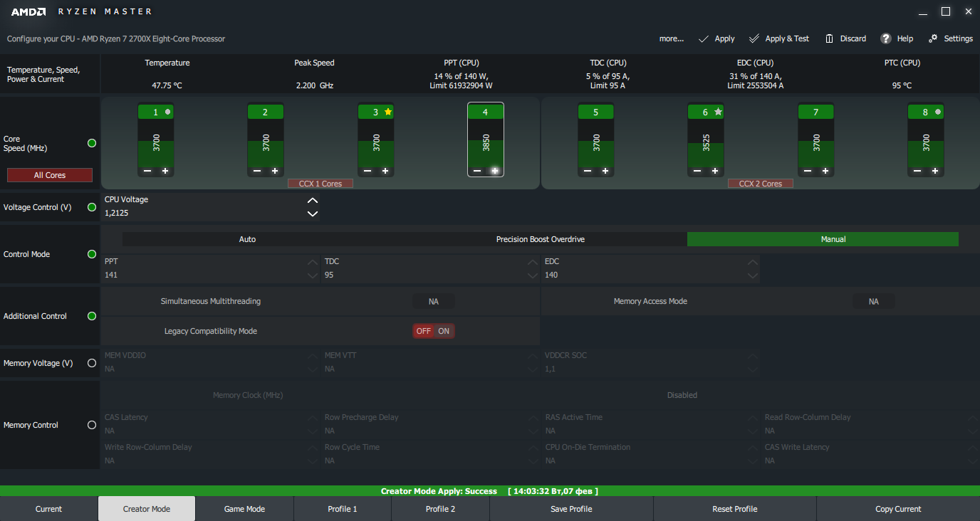Select Manual control mode
980x521 pixels.
coord(823,239)
